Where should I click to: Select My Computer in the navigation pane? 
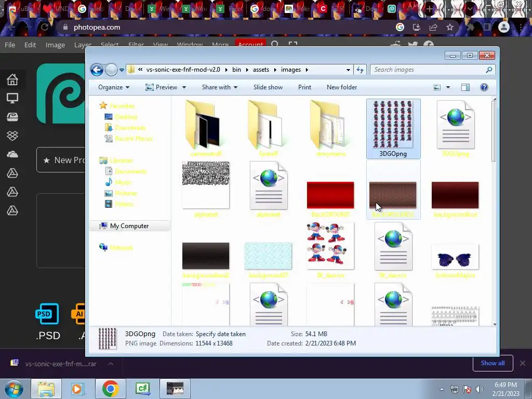click(x=129, y=226)
